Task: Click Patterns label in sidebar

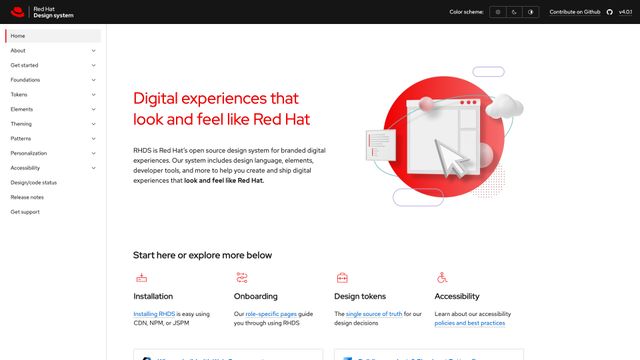Action: coord(20,139)
